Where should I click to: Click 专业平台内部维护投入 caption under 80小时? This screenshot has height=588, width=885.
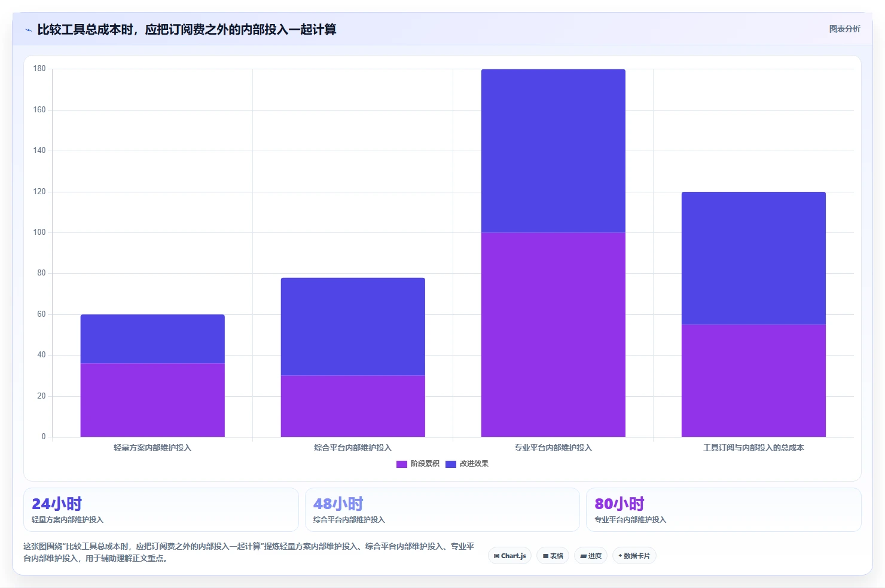(630, 520)
